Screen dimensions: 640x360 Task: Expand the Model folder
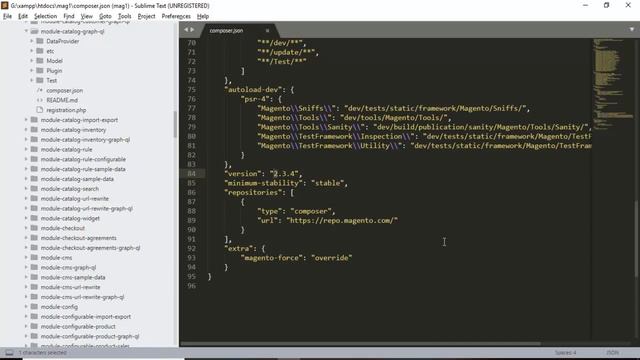click(31, 61)
